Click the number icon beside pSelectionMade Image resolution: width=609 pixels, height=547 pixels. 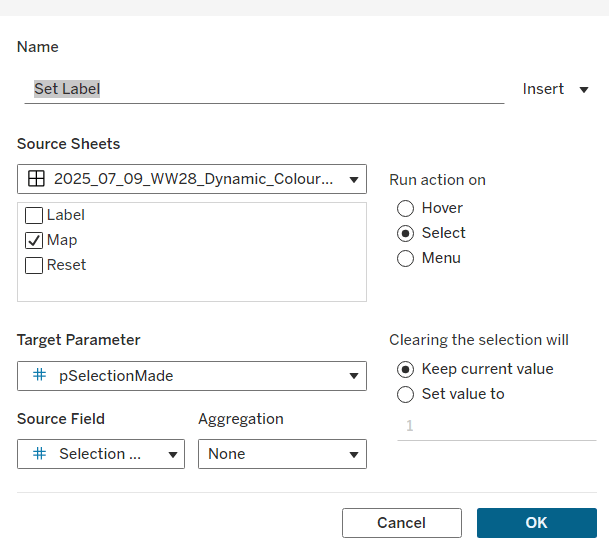point(40,375)
